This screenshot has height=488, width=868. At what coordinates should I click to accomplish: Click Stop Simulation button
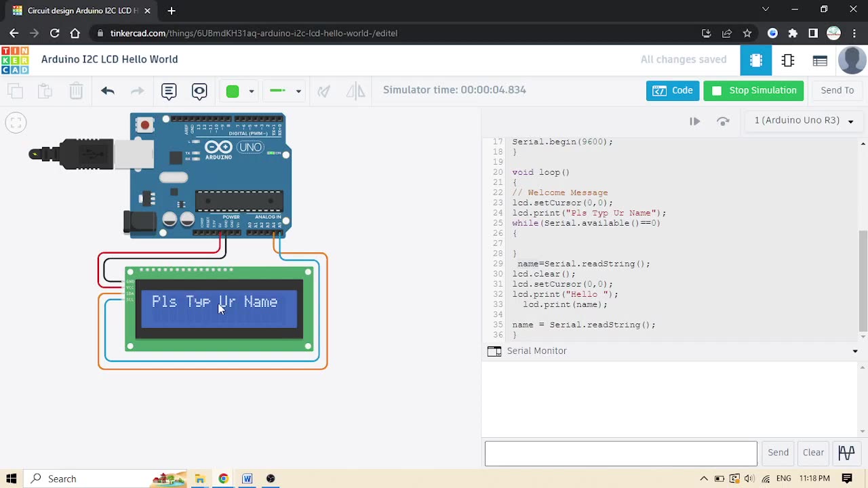(x=753, y=91)
